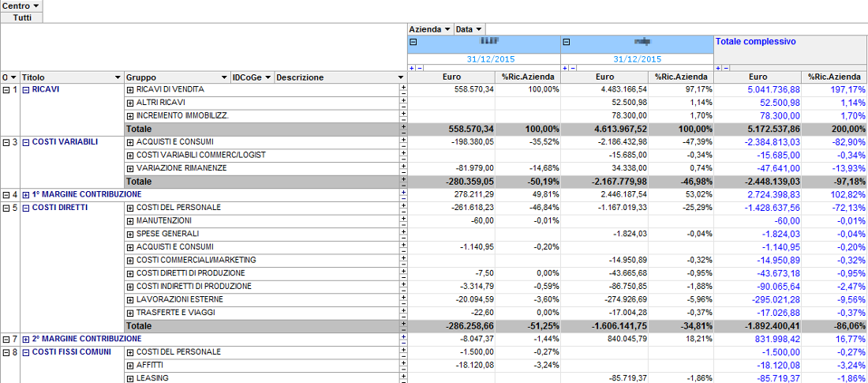Collapse the second Azienda company column group
Viewport: 868px width, 383px height.
tap(567, 42)
